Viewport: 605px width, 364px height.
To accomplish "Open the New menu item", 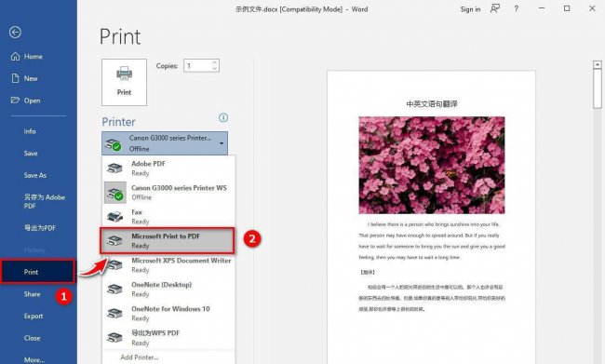I will point(38,78).
